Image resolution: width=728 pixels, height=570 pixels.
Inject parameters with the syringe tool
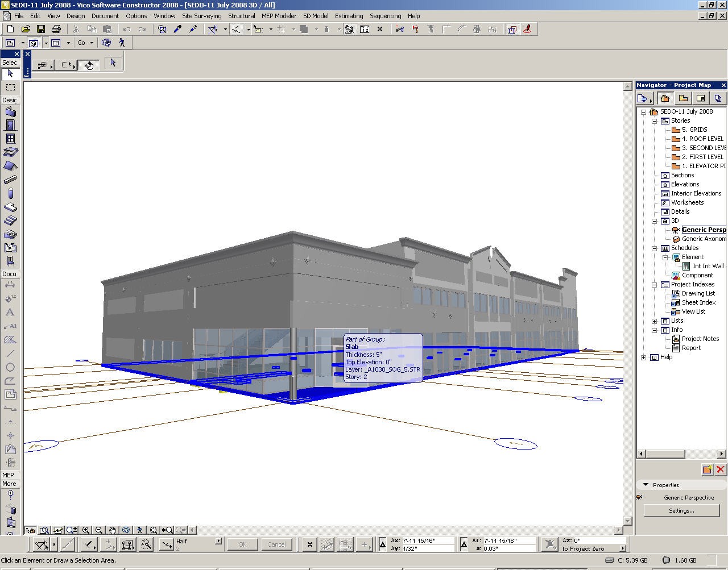click(x=193, y=29)
